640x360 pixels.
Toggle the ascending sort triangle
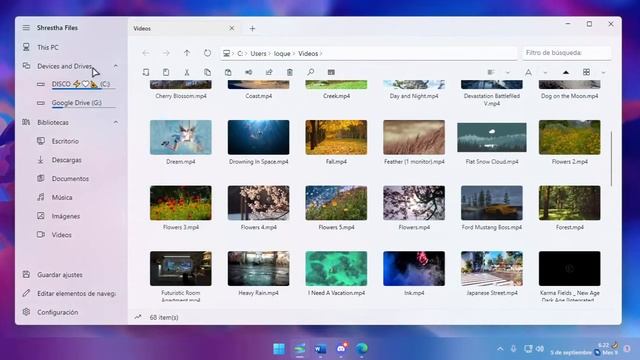click(566, 72)
